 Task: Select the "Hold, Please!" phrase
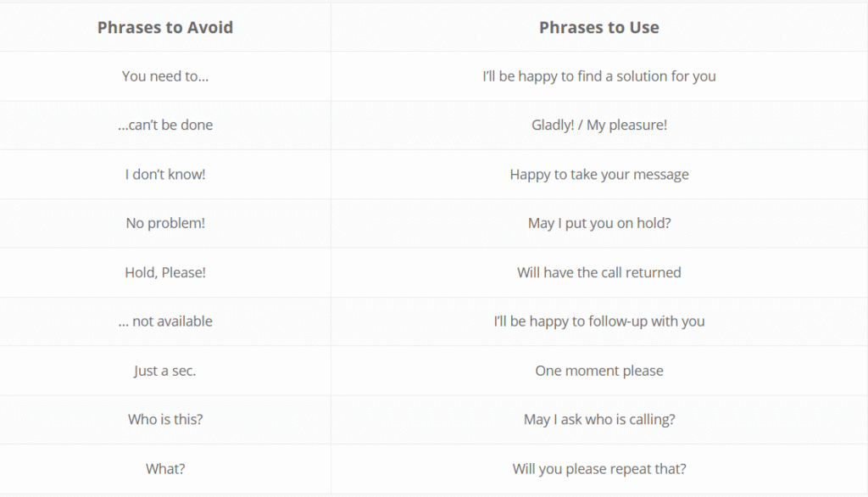pyautogui.click(x=165, y=273)
